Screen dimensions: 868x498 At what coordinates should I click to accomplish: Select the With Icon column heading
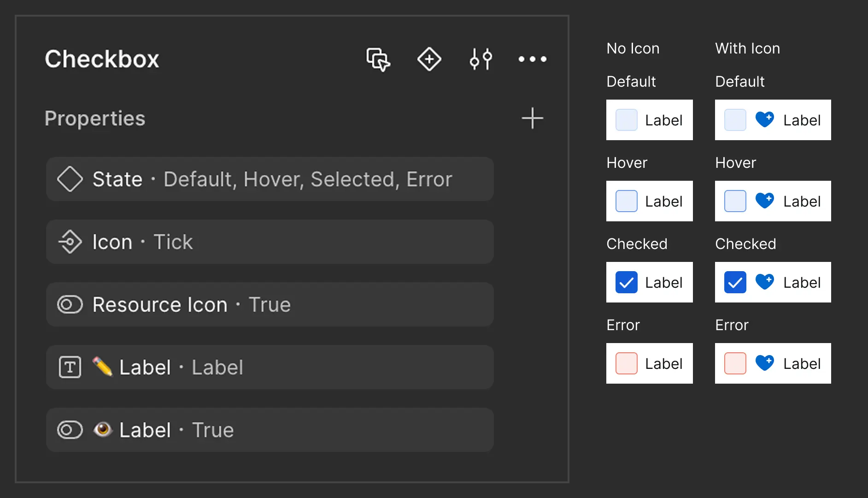click(747, 48)
